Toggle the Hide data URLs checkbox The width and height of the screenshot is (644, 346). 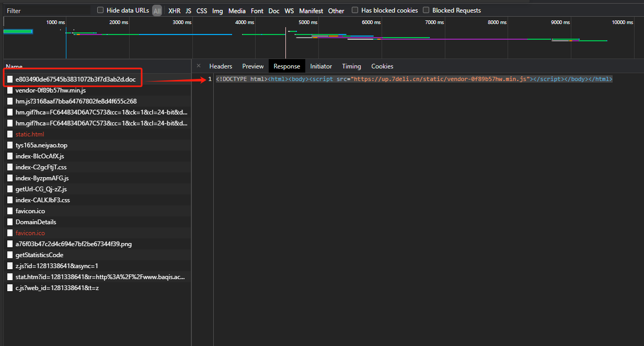tap(100, 10)
